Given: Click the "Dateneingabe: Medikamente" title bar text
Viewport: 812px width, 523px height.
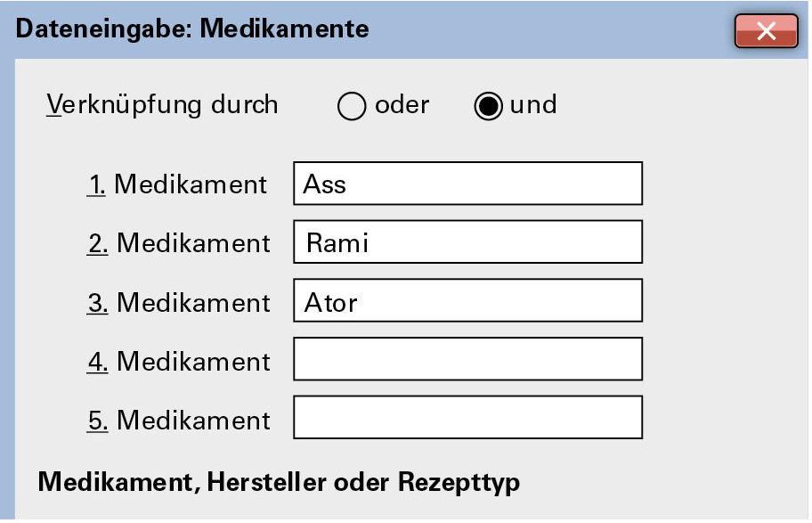Looking at the screenshot, I should point(192,29).
